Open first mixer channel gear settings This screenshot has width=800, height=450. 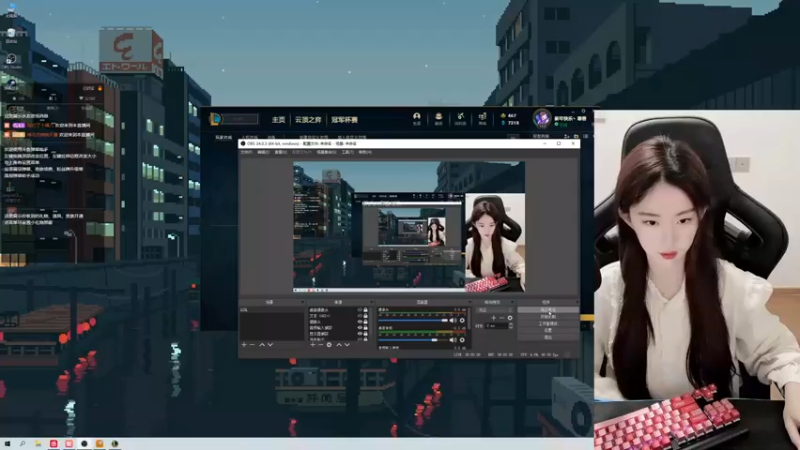pos(462,320)
